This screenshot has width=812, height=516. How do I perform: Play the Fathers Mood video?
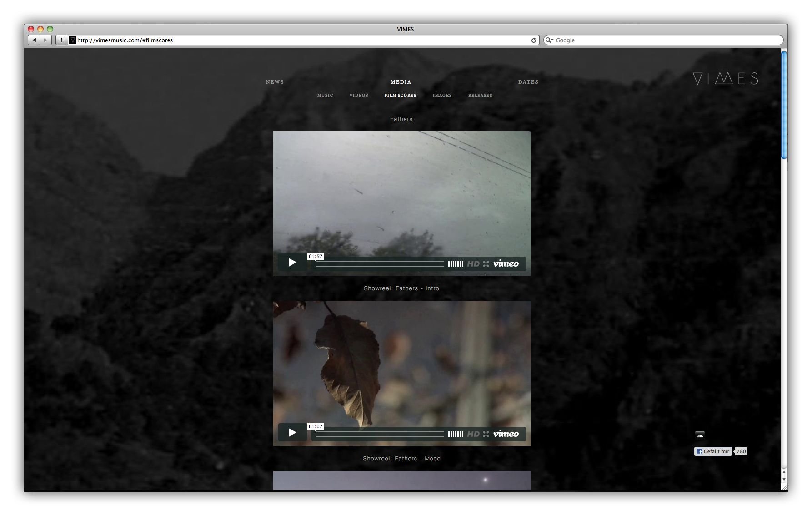(292, 433)
